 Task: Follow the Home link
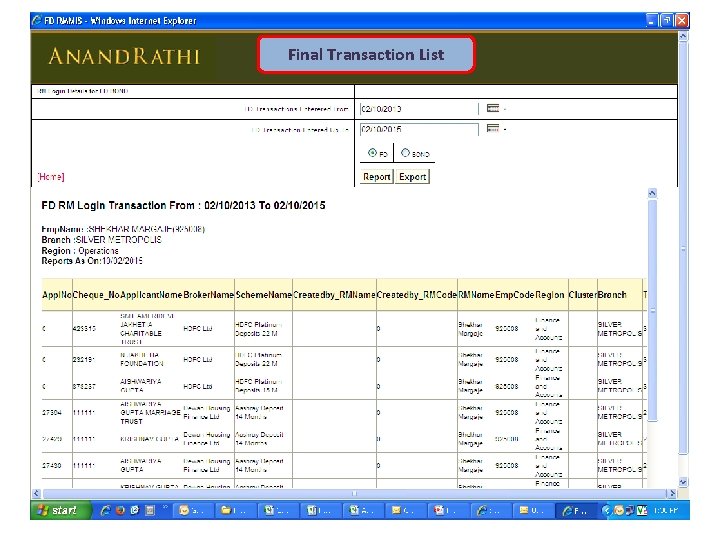51,177
